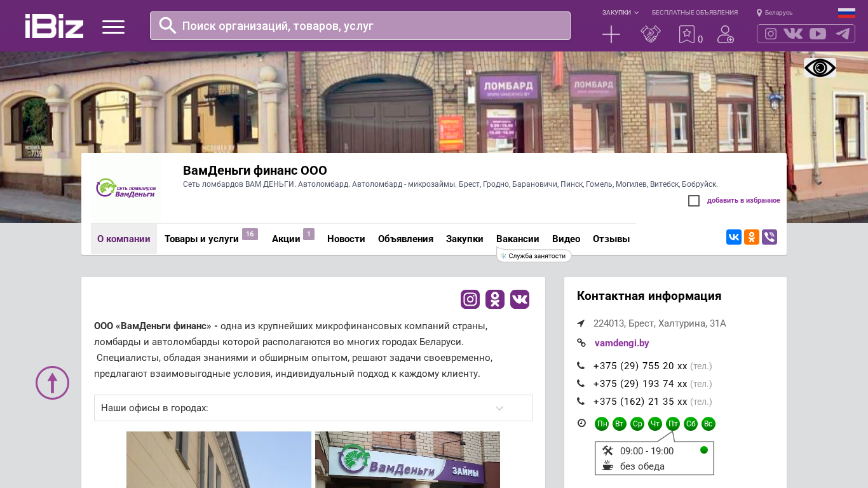Open the handshake partnership icon

(650, 34)
